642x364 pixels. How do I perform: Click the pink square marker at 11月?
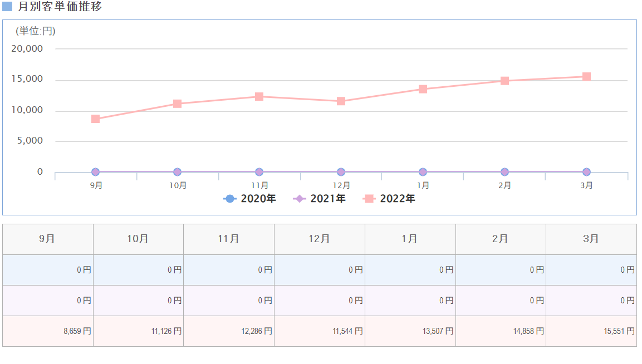pos(259,96)
